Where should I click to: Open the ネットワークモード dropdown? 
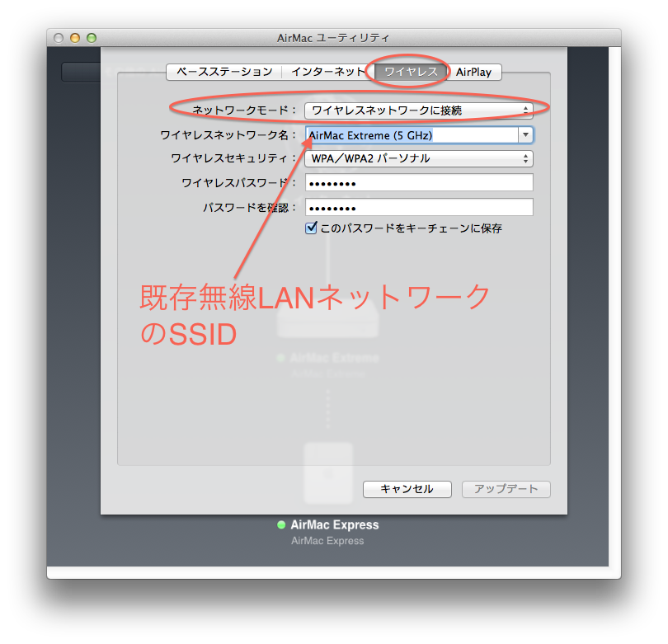pos(419,110)
